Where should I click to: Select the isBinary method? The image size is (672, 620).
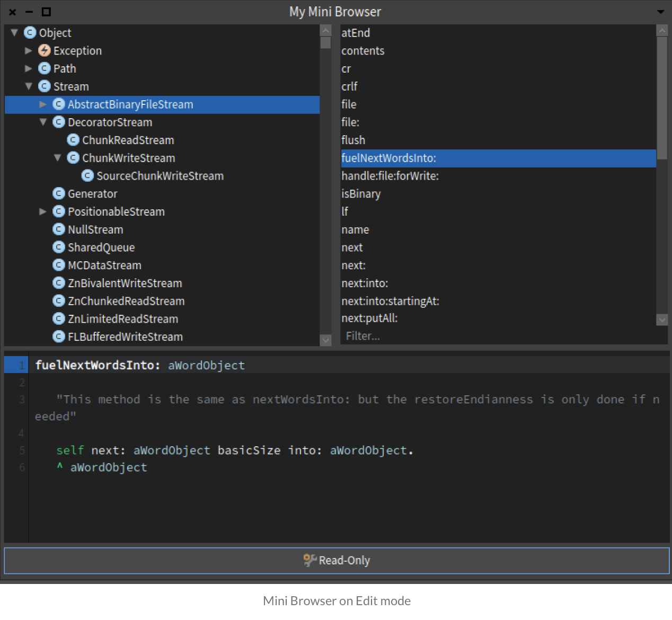[x=498, y=194]
